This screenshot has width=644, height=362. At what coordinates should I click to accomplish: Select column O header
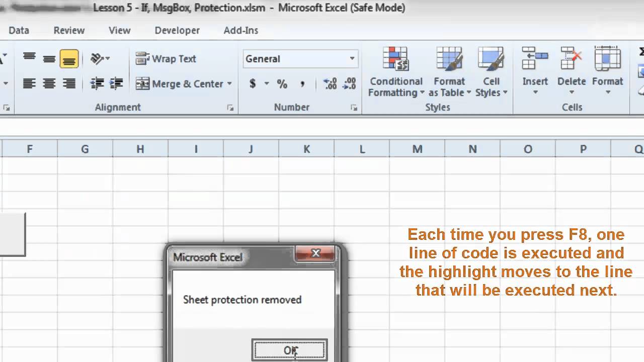528,149
